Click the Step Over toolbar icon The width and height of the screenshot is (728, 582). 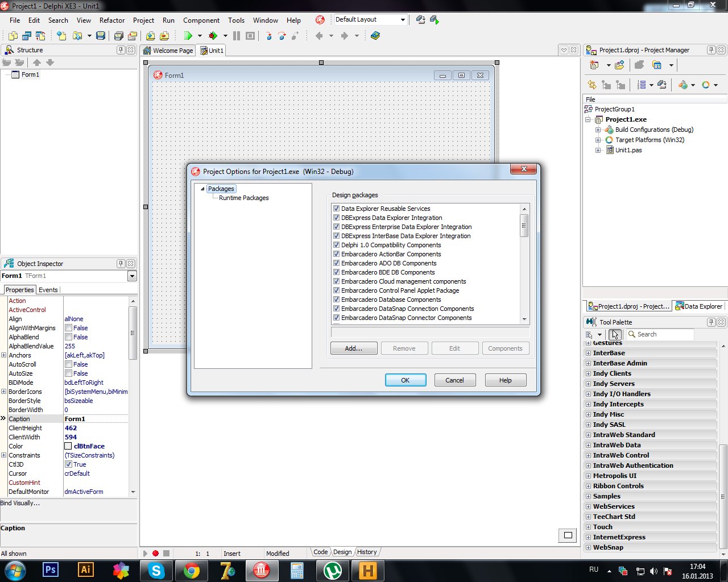(x=282, y=36)
